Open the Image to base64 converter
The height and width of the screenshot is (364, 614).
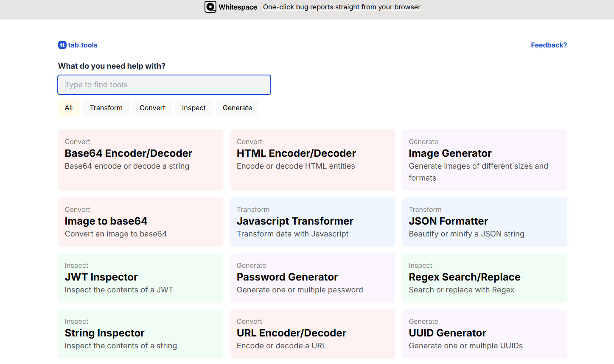click(140, 222)
